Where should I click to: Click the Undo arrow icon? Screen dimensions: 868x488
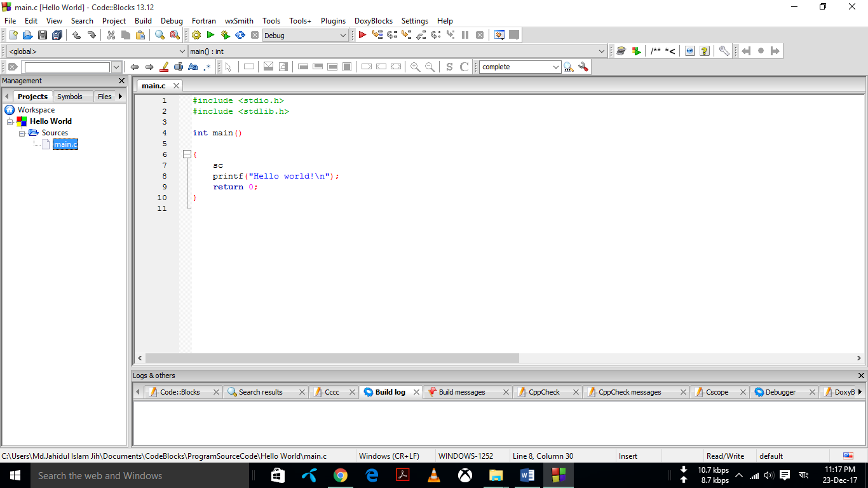(76, 36)
